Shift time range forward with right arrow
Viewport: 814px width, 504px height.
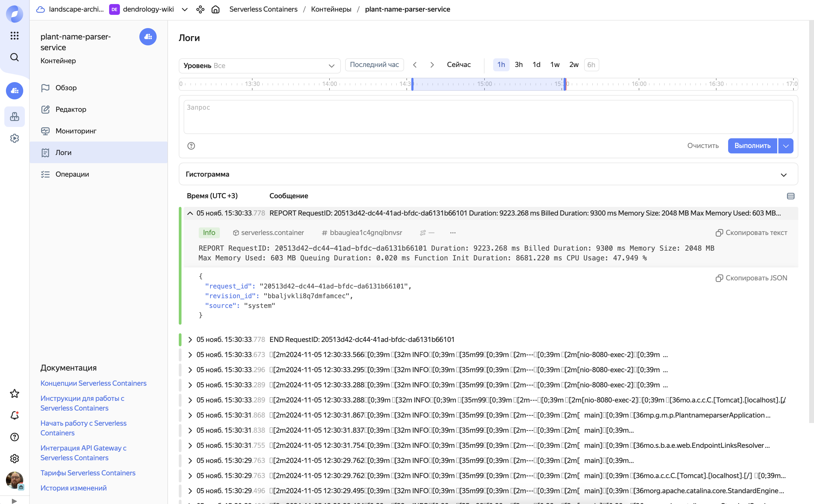(432, 65)
